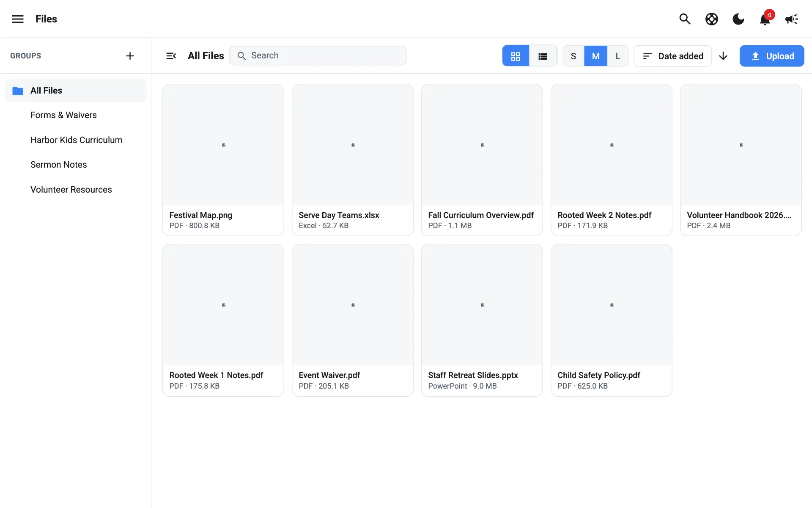Add a new group with plus icon
812x508 pixels.
click(130, 56)
